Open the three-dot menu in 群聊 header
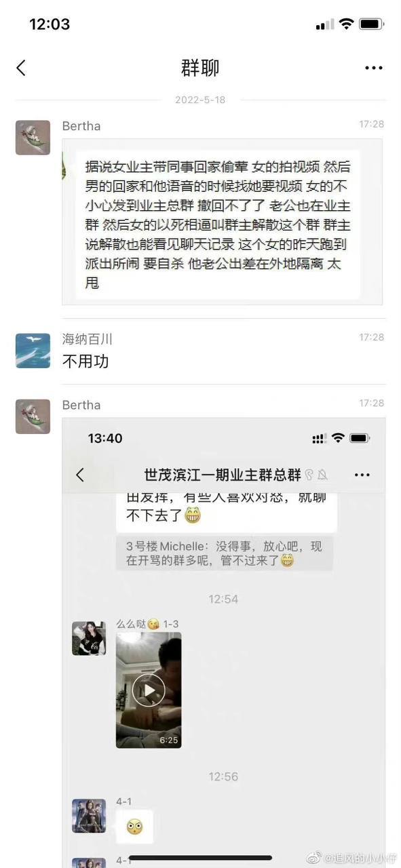401x868 pixels. pos(374,68)
